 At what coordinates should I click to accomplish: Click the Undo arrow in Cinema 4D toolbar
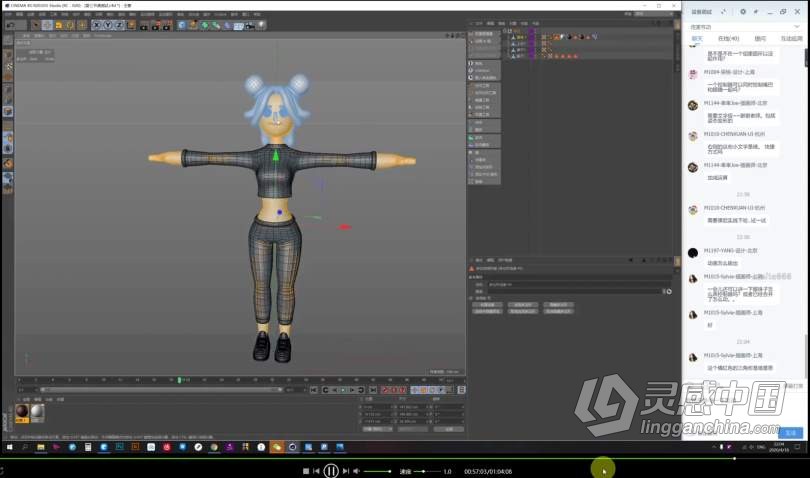tap(9, 25)
